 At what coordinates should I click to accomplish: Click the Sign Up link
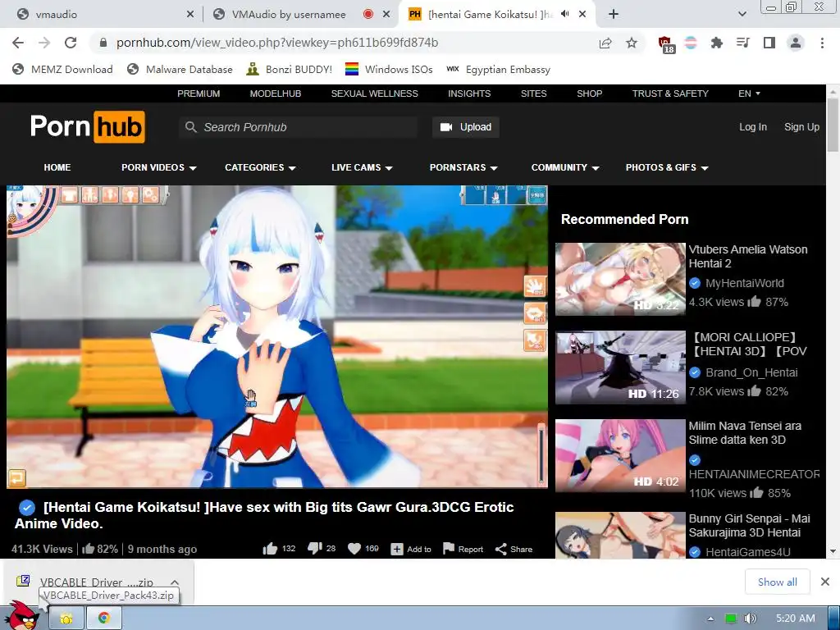801,127
